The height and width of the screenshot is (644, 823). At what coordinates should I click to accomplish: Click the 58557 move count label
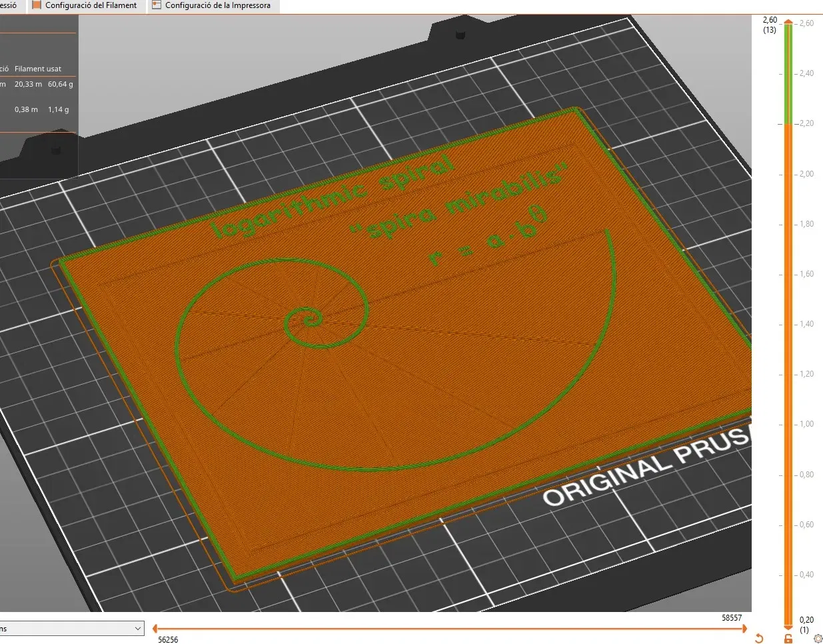tap(732, 618)
